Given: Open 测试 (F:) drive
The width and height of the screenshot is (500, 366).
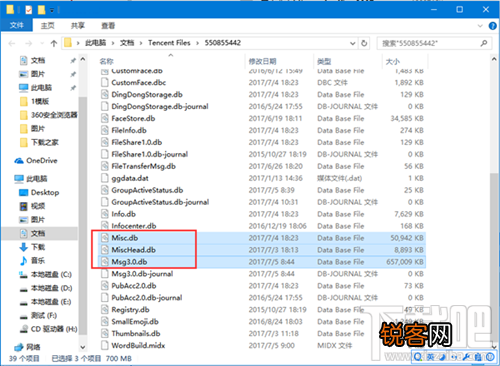Looking at the screenshot, I should coord(44,315).
